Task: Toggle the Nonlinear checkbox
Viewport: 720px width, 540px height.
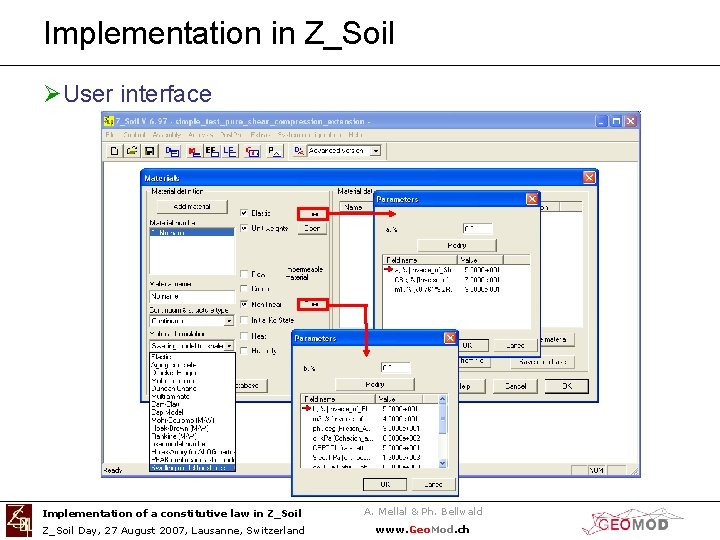Action: point(244,304)
